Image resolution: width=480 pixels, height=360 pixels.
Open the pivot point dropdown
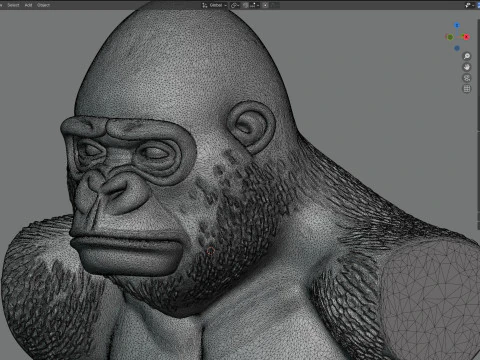(x=235, y=5)
